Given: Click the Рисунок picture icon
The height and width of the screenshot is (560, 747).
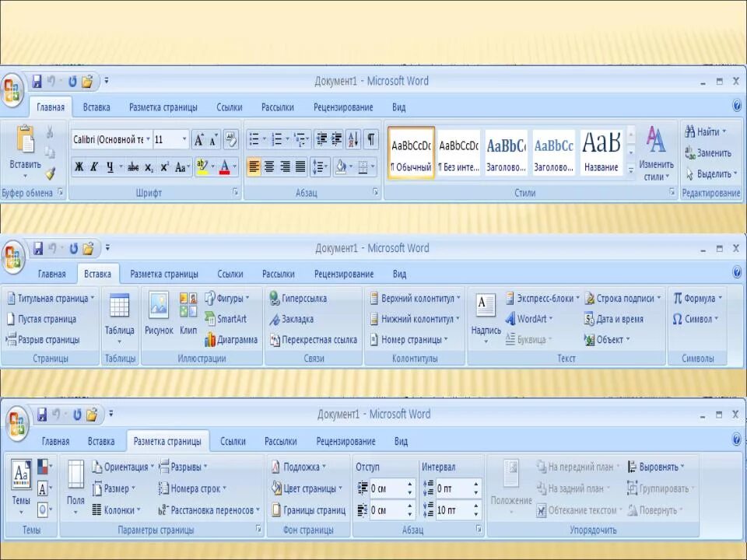Looking at the screenshot, I should pyautogui.click(x=159, y=313).
